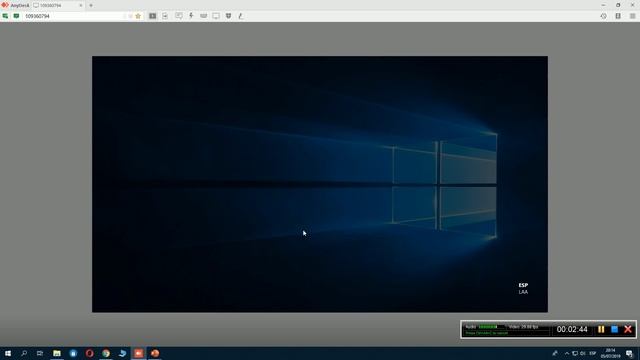Open the permissions shield icon
This screenshot has height=360, width=640.
point(229,16)
